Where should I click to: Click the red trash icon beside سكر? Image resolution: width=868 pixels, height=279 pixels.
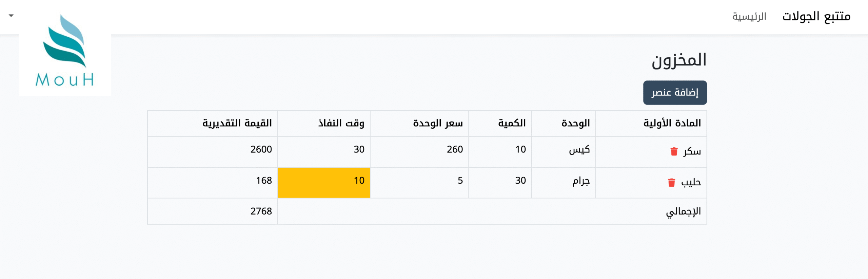tap(674, 151)
